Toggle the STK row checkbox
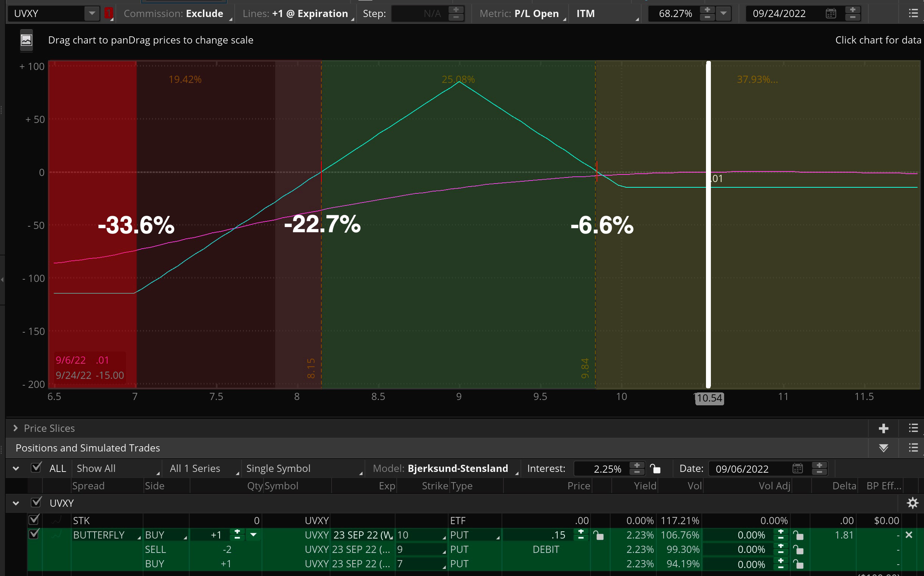 (34, 520)
